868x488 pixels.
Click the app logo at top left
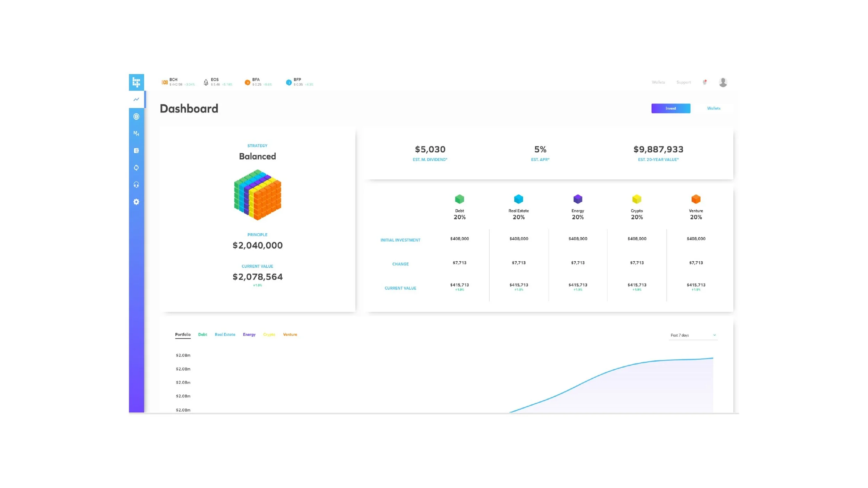click(x=136, y=82)
